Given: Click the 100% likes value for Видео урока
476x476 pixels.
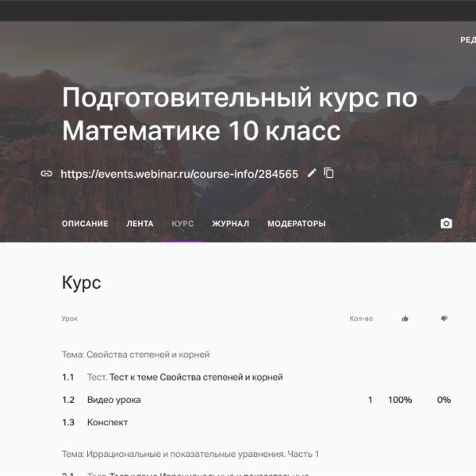Looking at the screenshot, I should point(400,400).
